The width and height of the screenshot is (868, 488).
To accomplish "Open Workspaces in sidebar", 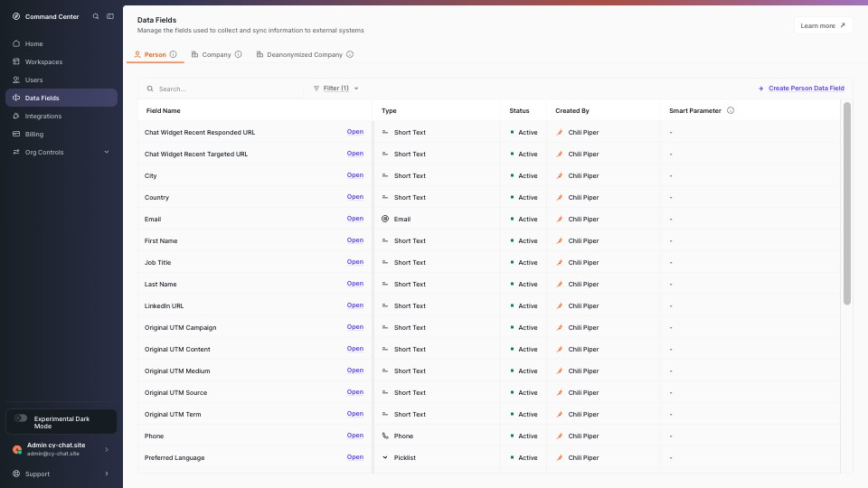I will [61, 61].
